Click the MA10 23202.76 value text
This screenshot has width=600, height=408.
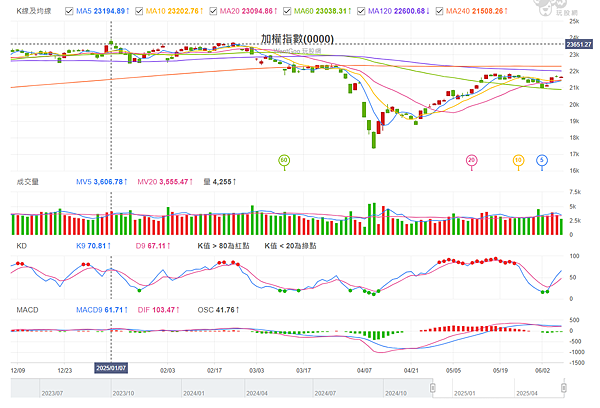pos(174,11)
